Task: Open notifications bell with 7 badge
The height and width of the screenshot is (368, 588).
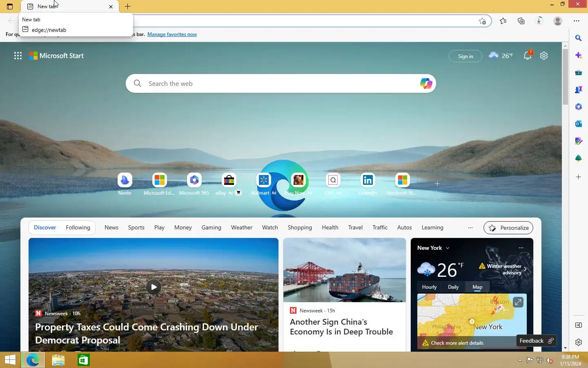Action: (x=528, y=56)
